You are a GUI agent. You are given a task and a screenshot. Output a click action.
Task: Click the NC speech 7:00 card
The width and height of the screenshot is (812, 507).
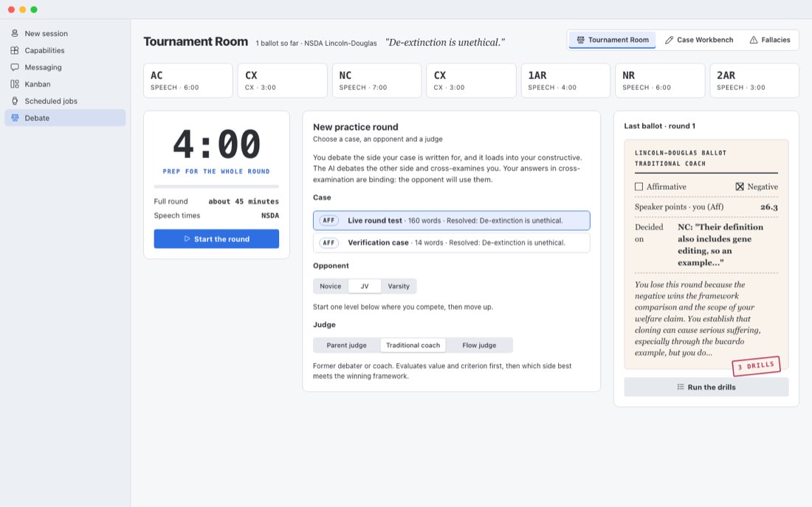coord(376,80)
